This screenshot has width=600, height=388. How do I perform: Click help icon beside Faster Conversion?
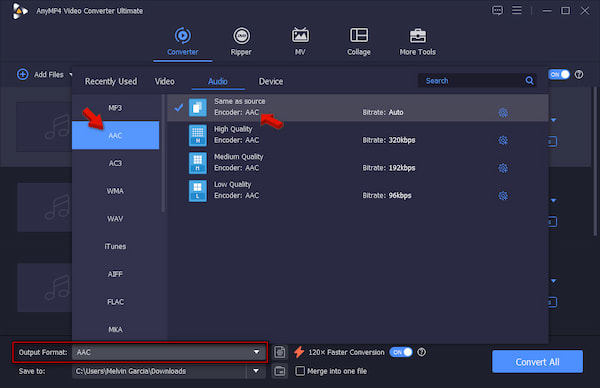click(421, 352)
